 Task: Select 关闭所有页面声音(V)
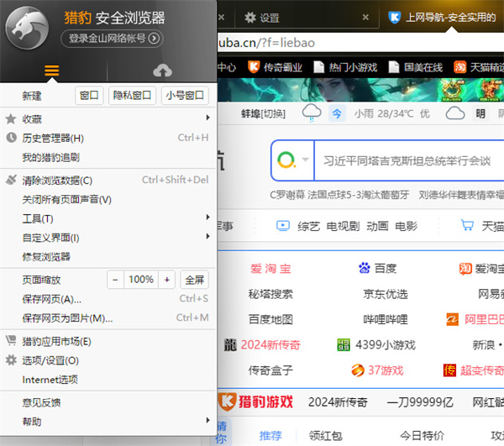(108, 200)
